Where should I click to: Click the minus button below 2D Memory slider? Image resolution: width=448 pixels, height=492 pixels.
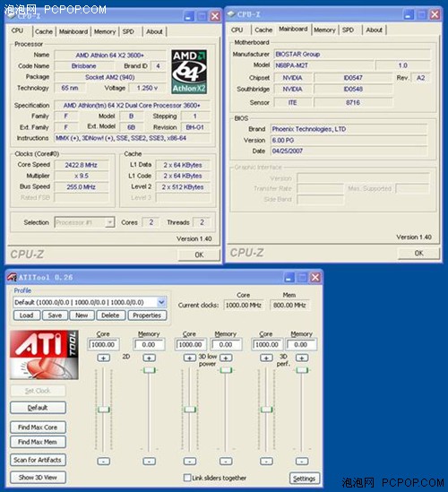[x=149, y=461]
